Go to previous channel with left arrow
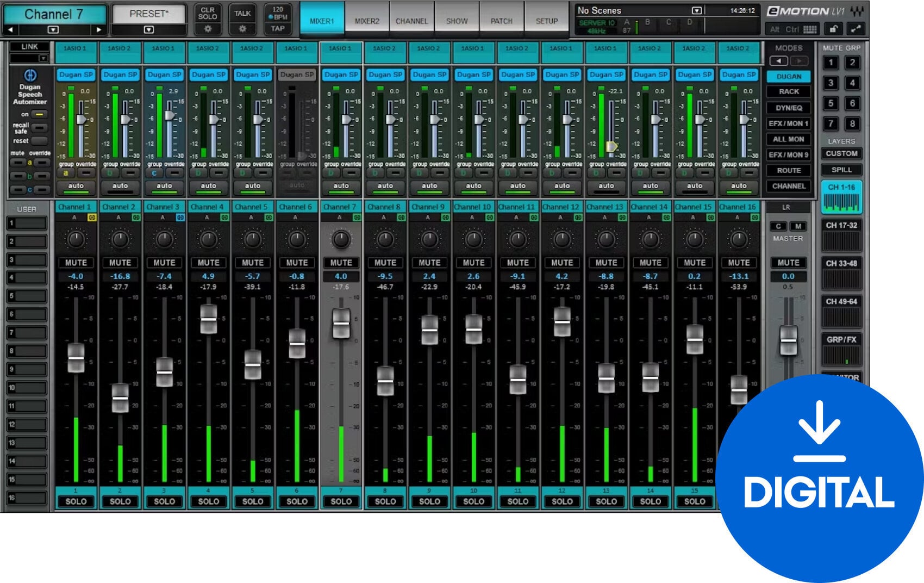This screenshot has height=583, width=924. pyautogui.click(x=10, y=30)
